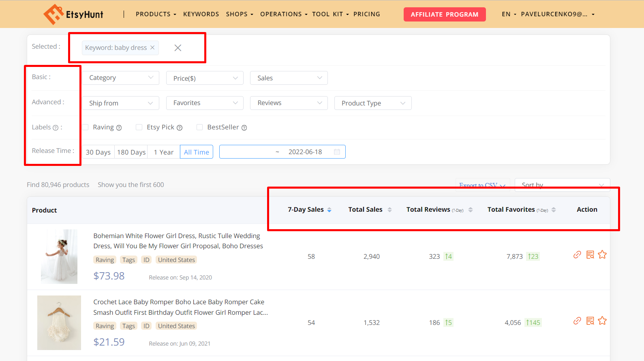The width and height of the screenshot is (644, 361).
Task: Expand the Category dropdown
Action: (121, 78)
